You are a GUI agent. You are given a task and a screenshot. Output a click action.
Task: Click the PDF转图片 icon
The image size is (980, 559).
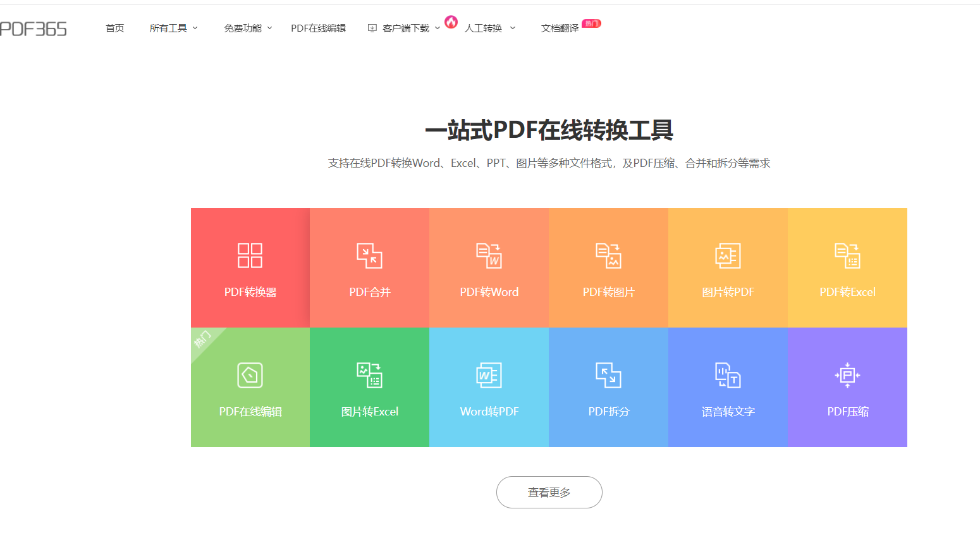click(609, 255)
